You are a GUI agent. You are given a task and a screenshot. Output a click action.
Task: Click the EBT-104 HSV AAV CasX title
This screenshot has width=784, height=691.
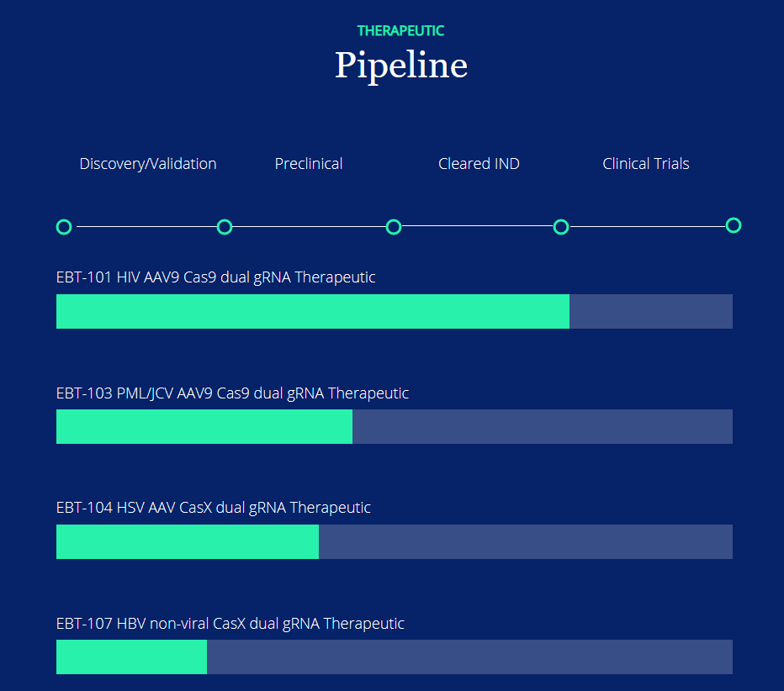[x=214, y=508]
